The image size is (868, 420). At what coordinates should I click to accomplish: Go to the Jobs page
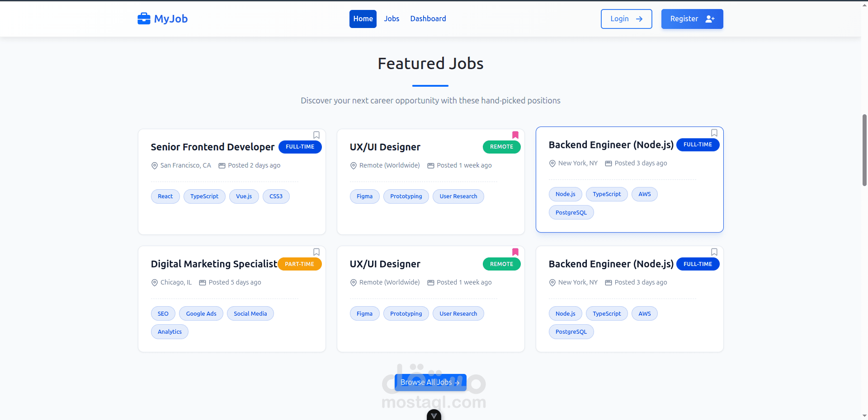click(392, 19)
